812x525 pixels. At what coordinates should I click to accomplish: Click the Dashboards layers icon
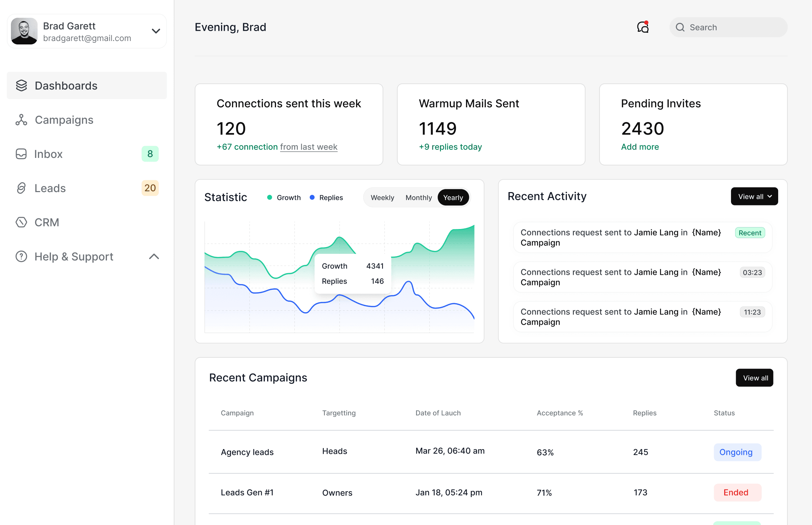click(21, 85)
